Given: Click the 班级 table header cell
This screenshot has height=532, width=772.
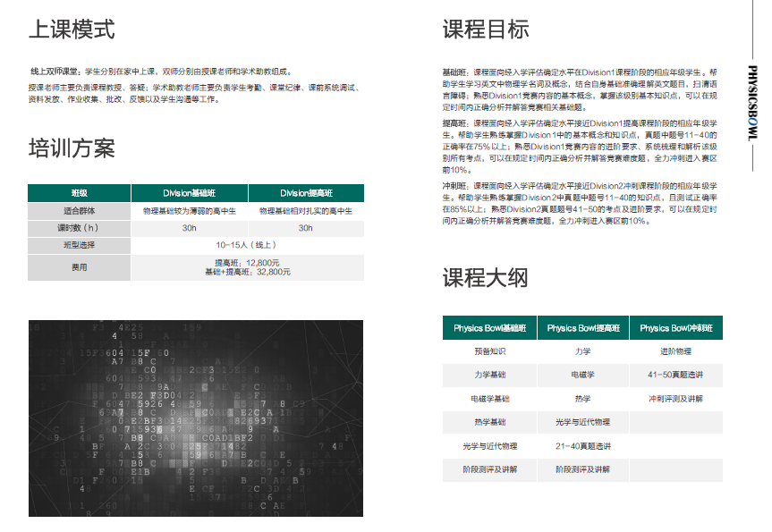Looking at the screenshot, I should point(80,193).
